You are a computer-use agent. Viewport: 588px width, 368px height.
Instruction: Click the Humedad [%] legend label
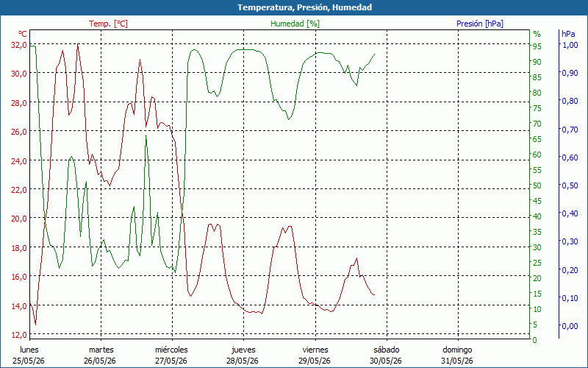(x=295, y=24)
